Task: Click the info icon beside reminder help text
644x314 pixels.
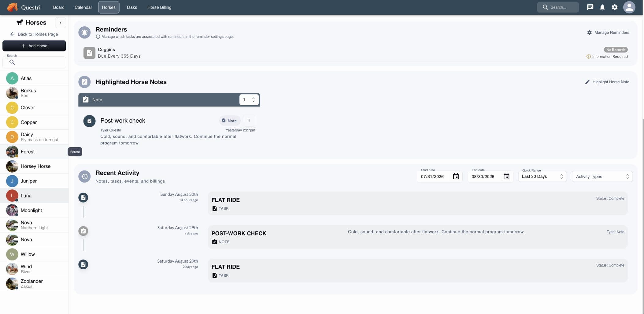Action: (98, 37)
